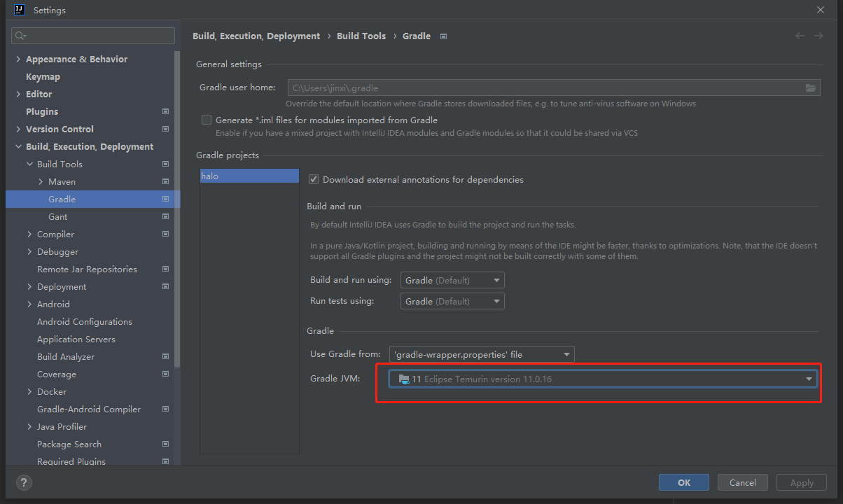The height and width of the screenshot is (504, 843).
Task: Click project-level marker icon on Remote Jar Repositories row
Action: (x=165, y=269)
